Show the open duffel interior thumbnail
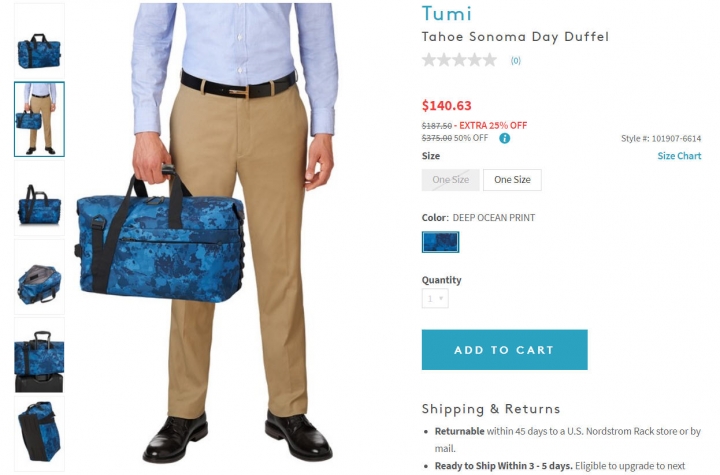This screenshot has height=475, width=720. [39, 277]
